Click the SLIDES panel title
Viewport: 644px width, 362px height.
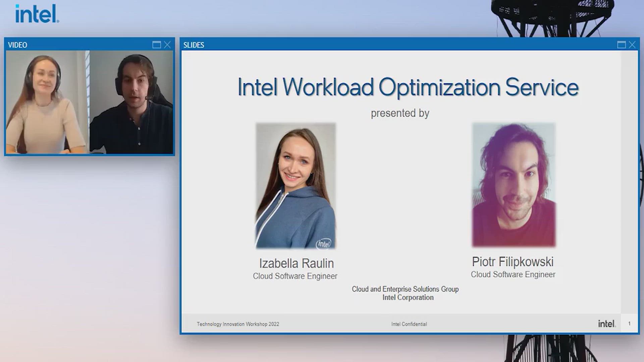(194, 45)
